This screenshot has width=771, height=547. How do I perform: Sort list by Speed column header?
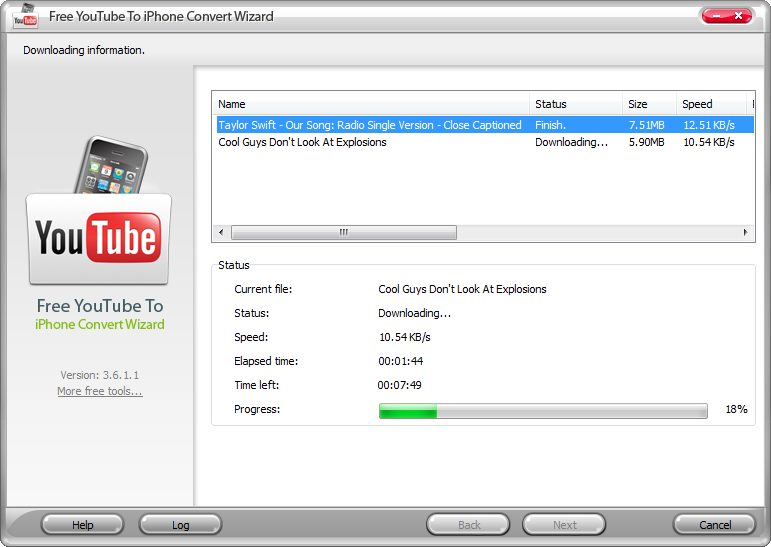712,104
